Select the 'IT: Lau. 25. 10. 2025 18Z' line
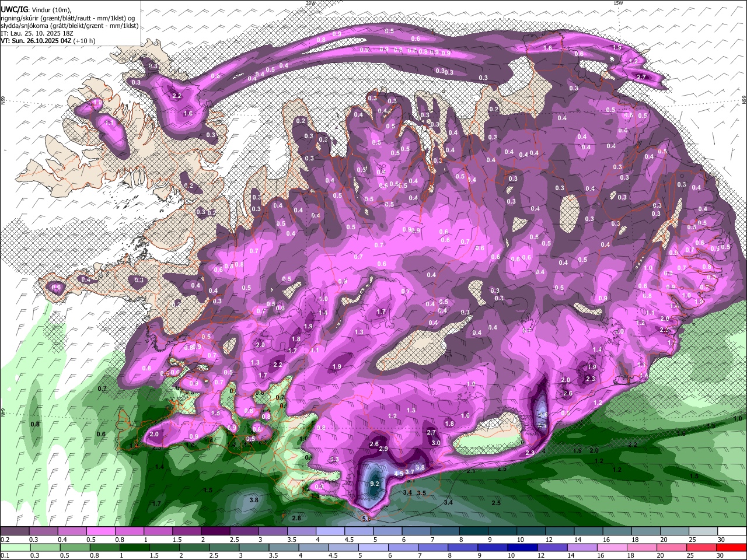The image size is (747, 560). click(x=37, y=33)
